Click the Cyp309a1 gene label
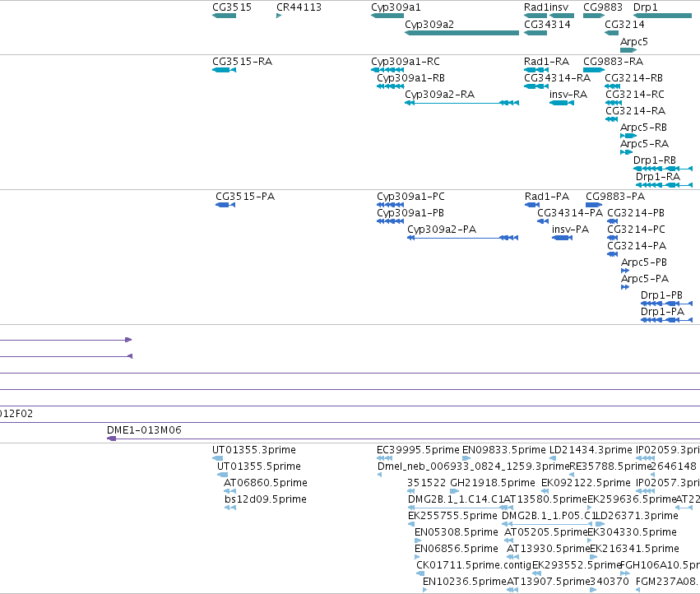The width and height of the screenshot is (700, 594). pyautogui.click(x=396, y=7)
